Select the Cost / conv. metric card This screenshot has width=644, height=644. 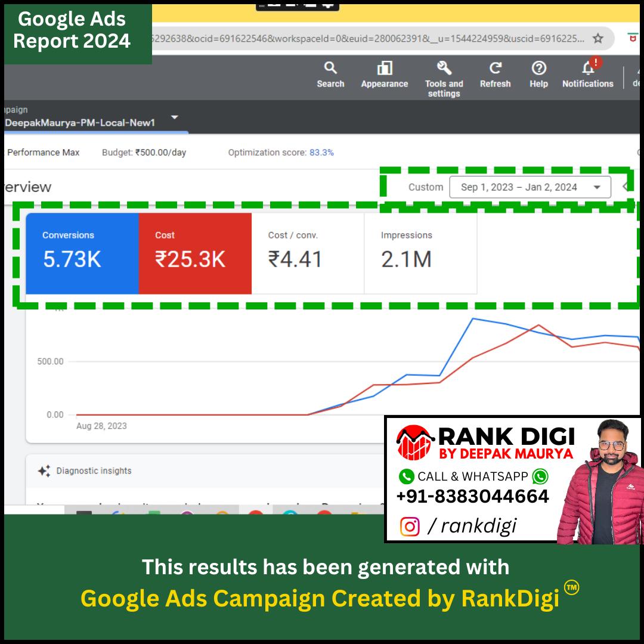pyautogui.click(x=308, y=253)
